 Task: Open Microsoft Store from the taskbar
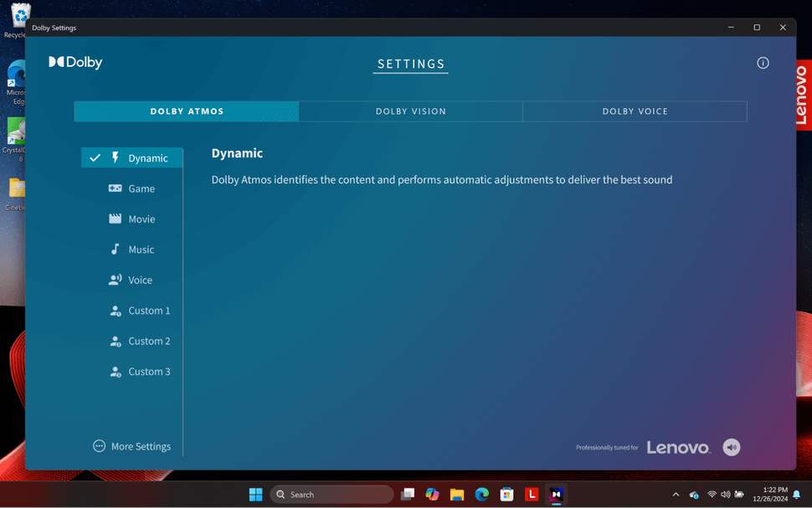(506, 495)
